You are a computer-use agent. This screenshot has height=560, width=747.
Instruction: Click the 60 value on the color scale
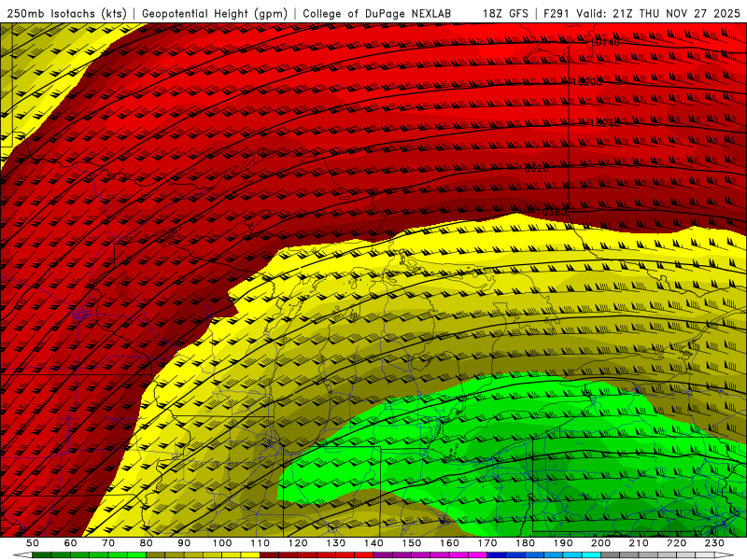coord(70,543)
